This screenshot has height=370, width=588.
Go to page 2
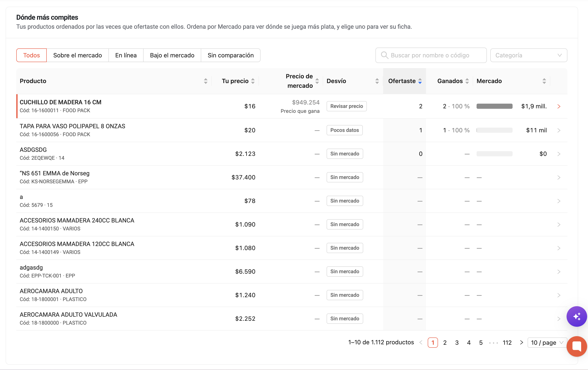pos(445,342)
